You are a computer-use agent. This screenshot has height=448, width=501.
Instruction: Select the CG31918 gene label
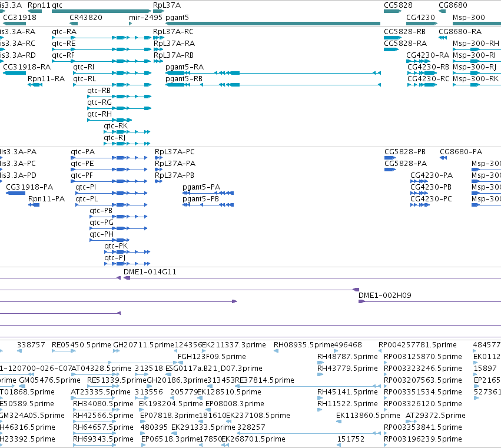click(20, 18)
